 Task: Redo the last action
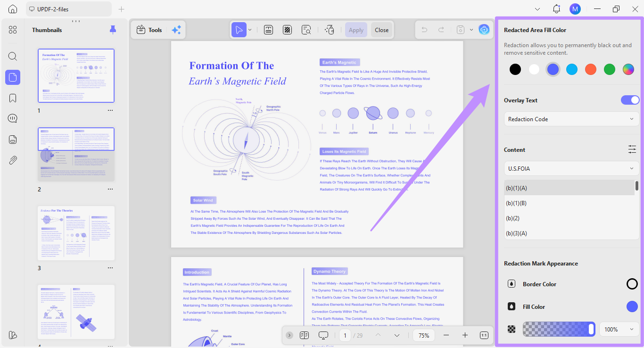441,30
